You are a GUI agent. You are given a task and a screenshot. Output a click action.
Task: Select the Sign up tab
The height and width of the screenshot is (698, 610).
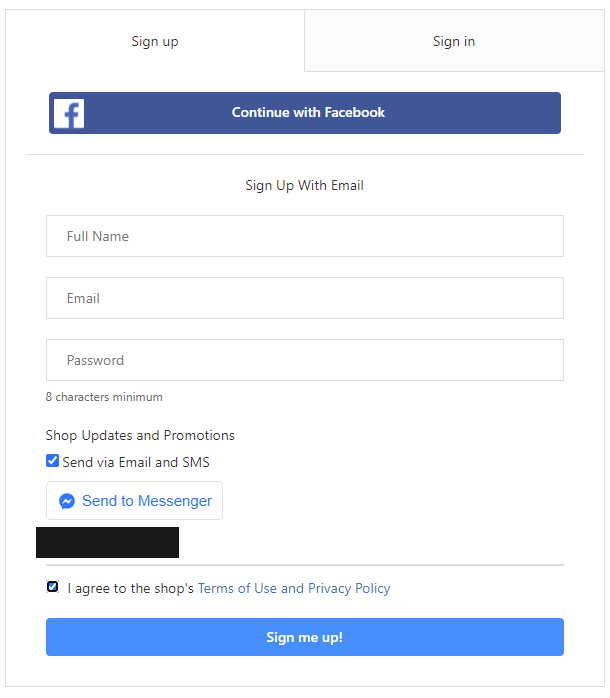tap(155, 41)
